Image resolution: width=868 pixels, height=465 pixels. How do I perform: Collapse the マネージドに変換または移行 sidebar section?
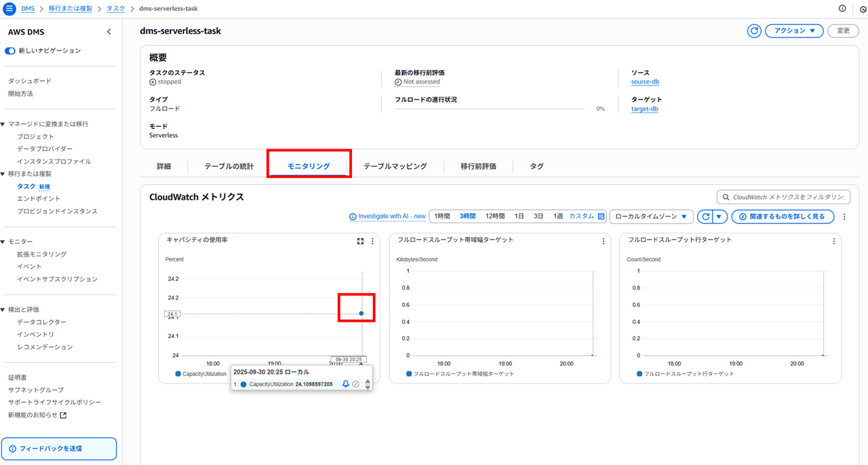click(3, 124)
